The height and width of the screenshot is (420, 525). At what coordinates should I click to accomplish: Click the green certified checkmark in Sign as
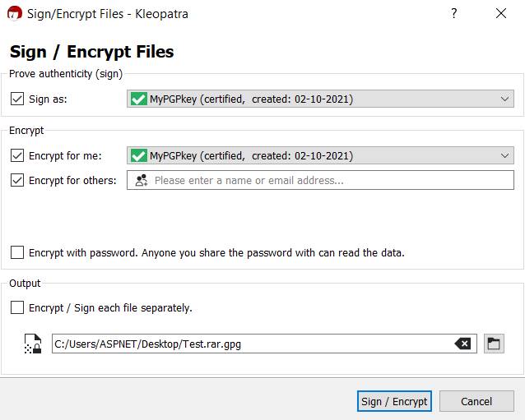coord(138,99)
